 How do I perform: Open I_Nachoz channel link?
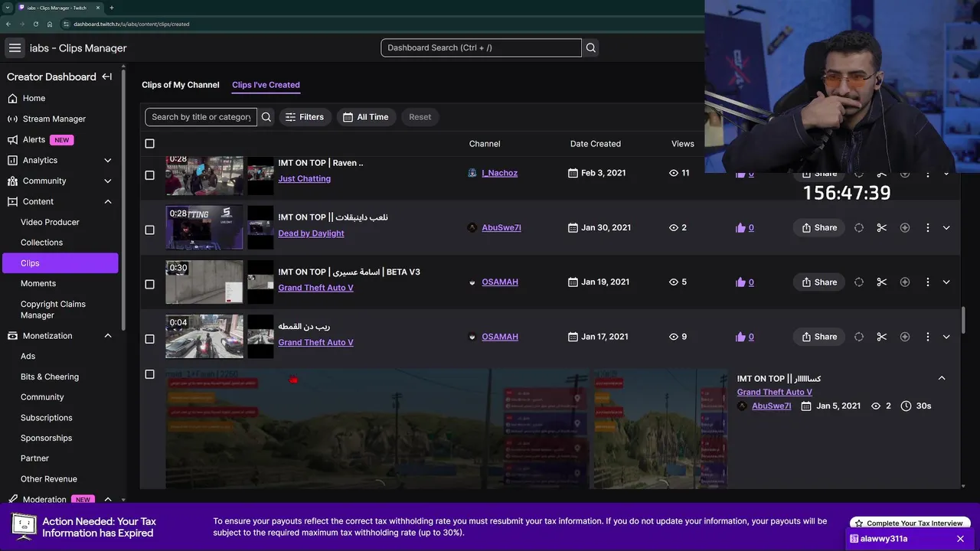(x=499, y=173)
